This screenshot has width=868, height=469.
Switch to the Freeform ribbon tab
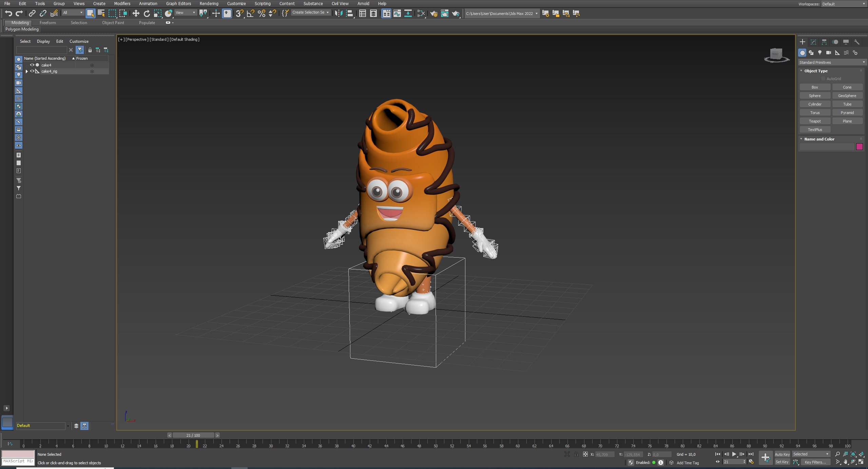point(47,23)
